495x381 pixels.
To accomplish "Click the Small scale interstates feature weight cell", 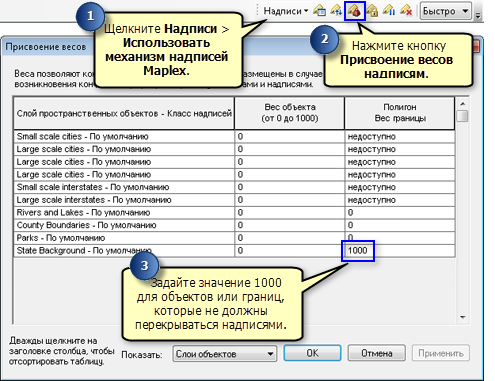I will tap(289, 187).
